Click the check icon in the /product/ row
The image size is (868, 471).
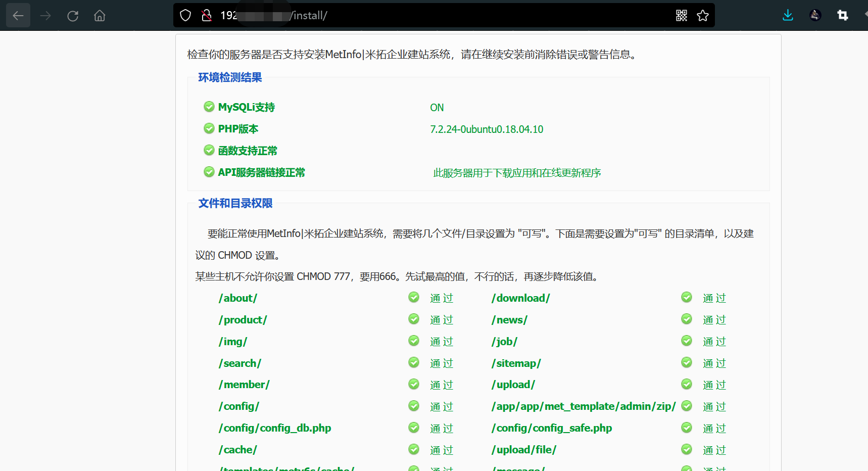414,319
